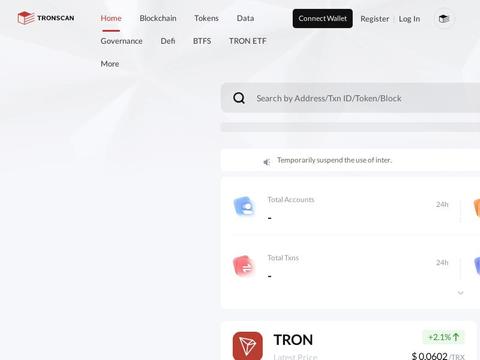Viewport: 480px width, 360px height.
Task: Follow the Log In link
Action: [409, 19]
